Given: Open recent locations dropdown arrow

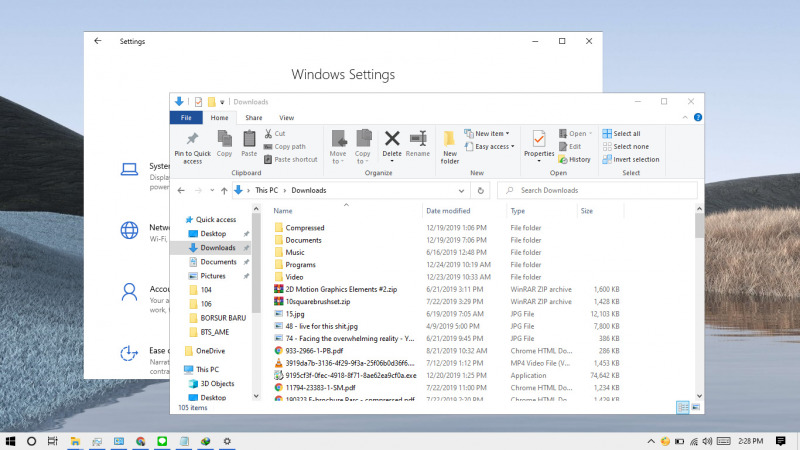Looking at the screenshot, I should (212, 190).
